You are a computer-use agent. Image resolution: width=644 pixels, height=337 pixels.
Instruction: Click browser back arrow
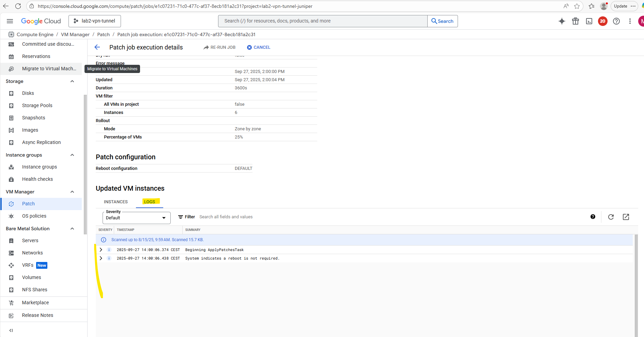point(6,6)
